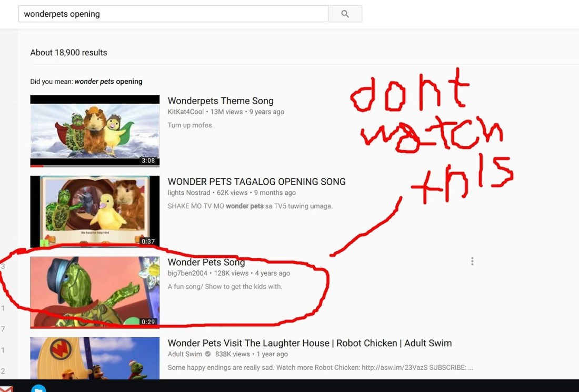
Task: Visit the lights Nostrad channel
Action: (x=188, y=193)
